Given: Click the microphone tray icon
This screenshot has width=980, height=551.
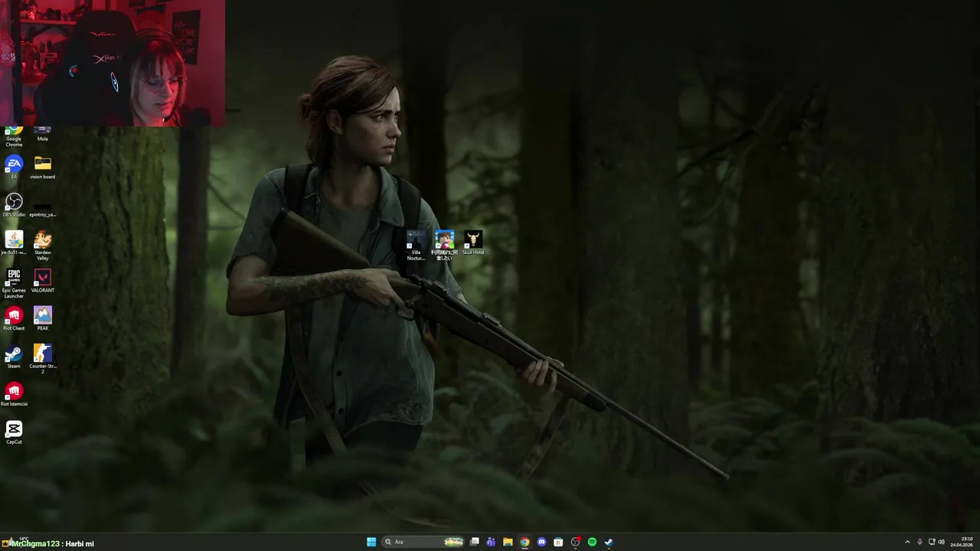Looking at the screenshot, I should tap(920, 542).
